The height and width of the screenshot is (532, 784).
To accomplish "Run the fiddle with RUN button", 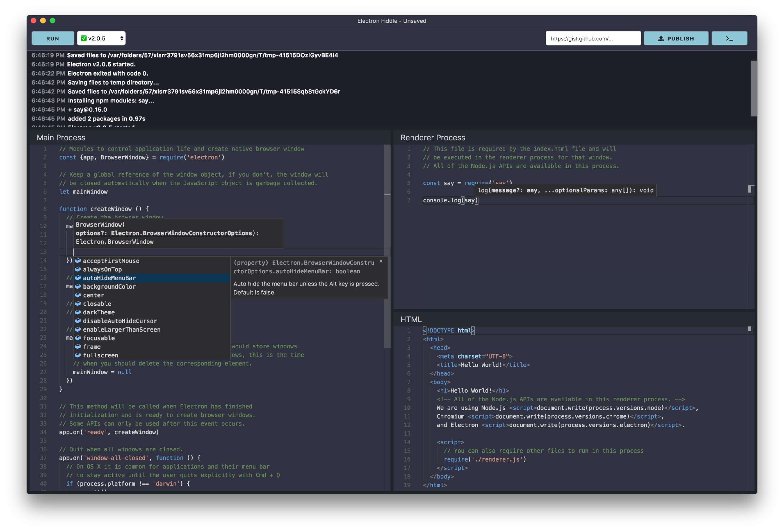I will 53,39.
